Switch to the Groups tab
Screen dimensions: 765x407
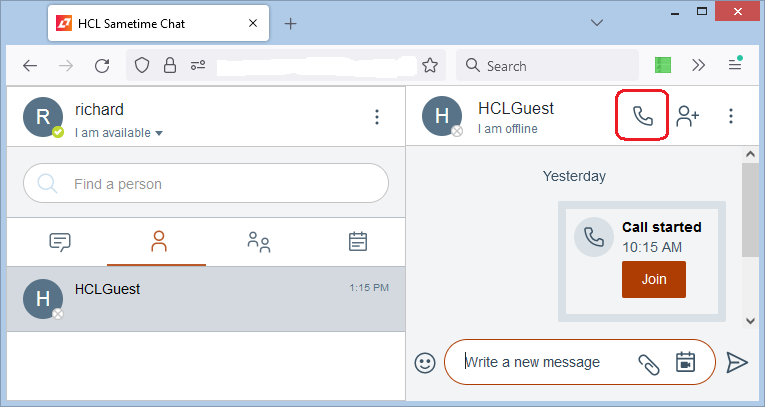tap(258, 241)
